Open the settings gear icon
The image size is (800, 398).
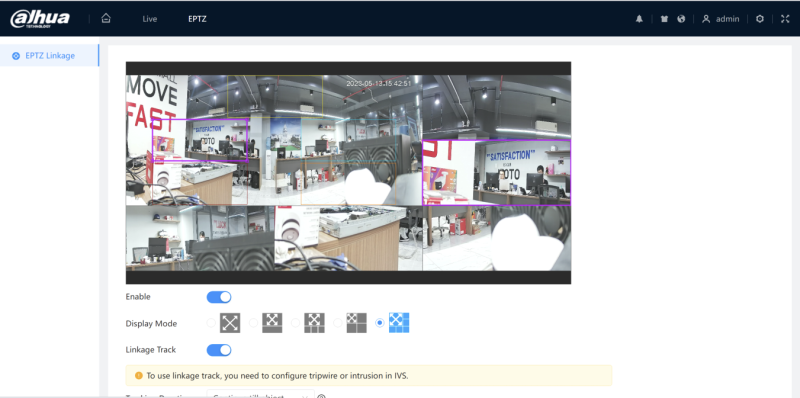point(760,19)
